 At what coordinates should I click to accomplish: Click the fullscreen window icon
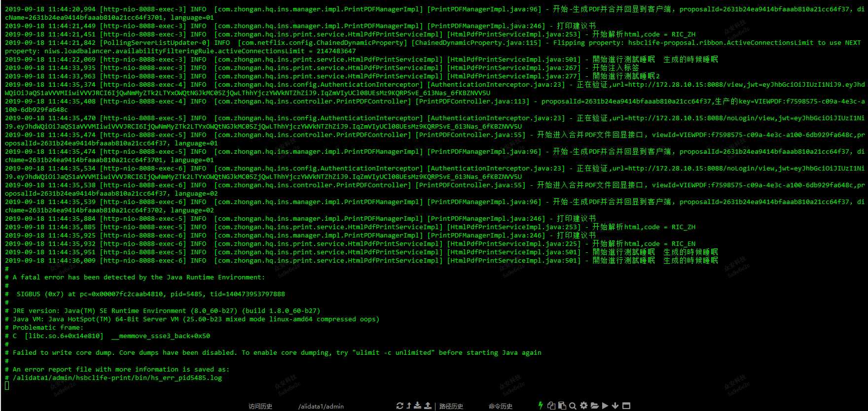tap(626, 406)
